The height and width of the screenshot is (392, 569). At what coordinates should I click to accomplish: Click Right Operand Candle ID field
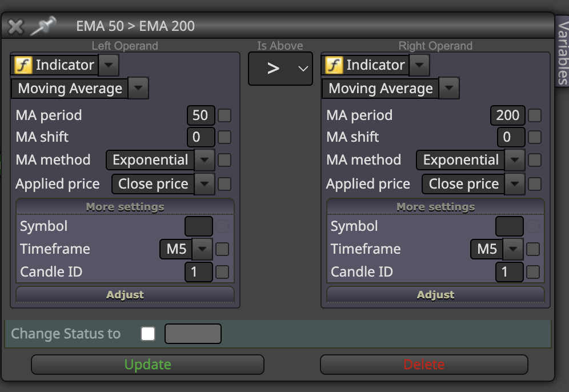point(510,272)
